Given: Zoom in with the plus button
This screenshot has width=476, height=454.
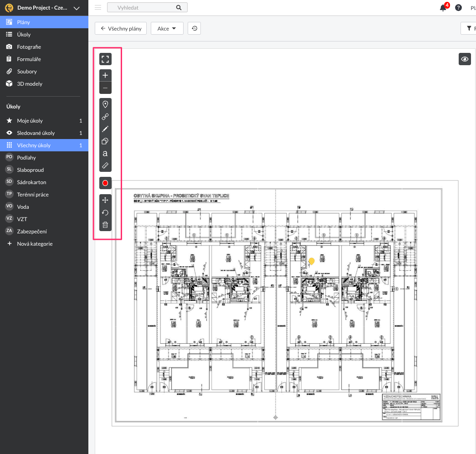Looking at the screenshot, I should point(105,75).
